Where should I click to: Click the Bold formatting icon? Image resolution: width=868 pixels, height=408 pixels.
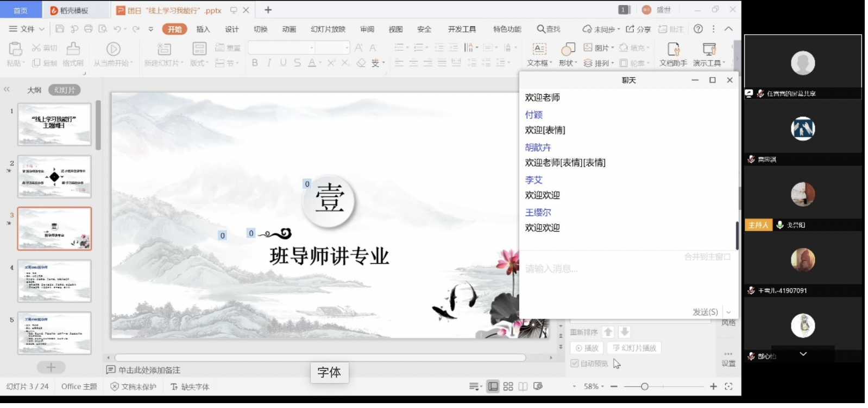[254, 63]
